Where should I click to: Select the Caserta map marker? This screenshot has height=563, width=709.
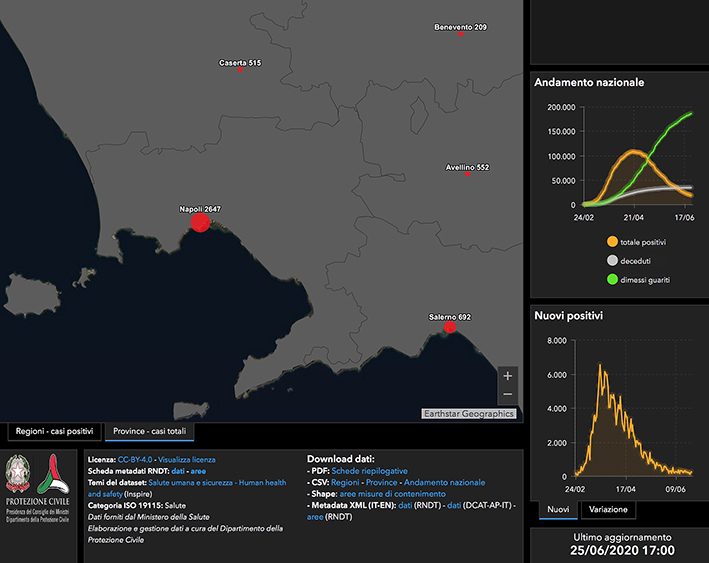240,70
